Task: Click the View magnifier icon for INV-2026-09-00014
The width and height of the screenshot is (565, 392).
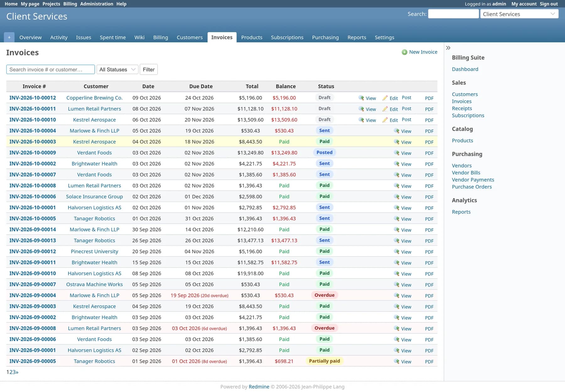Action: tap(397, 230)
